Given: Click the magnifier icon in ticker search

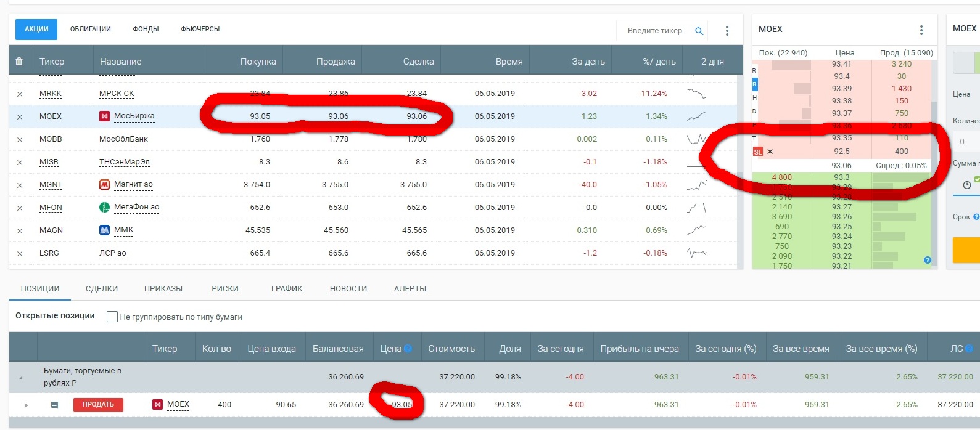Looking at the screenshot, I should (699, 31).
